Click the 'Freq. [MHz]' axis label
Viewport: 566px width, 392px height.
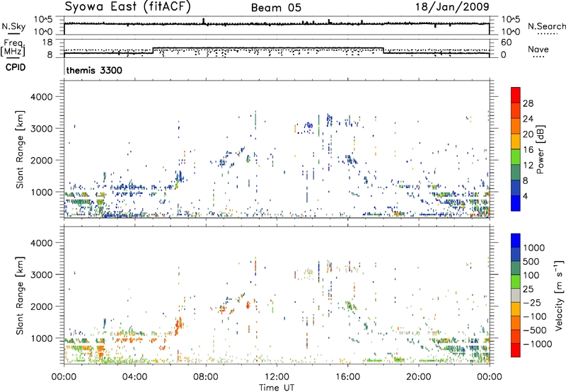[x=13, y=48]
